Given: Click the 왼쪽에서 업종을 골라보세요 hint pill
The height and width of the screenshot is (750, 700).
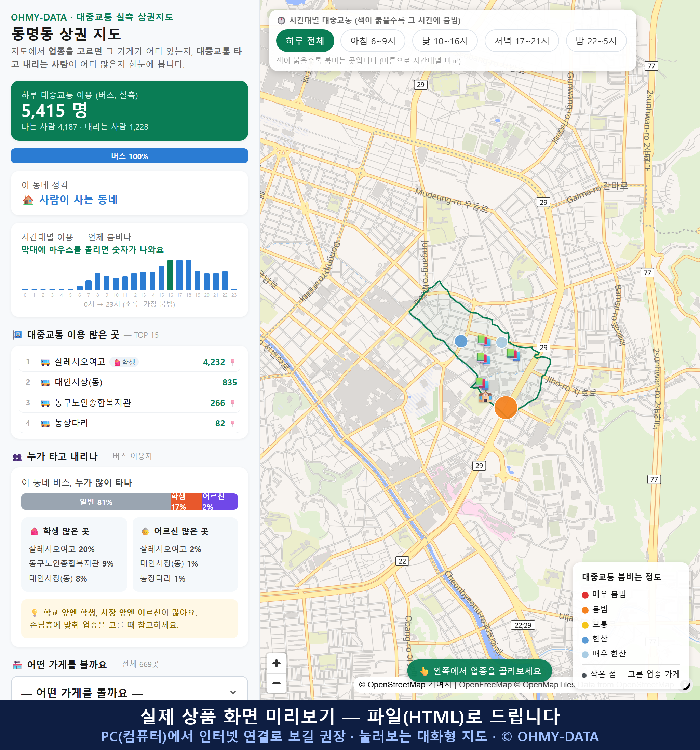Looking at the screenshot, I should click(480, 671).
